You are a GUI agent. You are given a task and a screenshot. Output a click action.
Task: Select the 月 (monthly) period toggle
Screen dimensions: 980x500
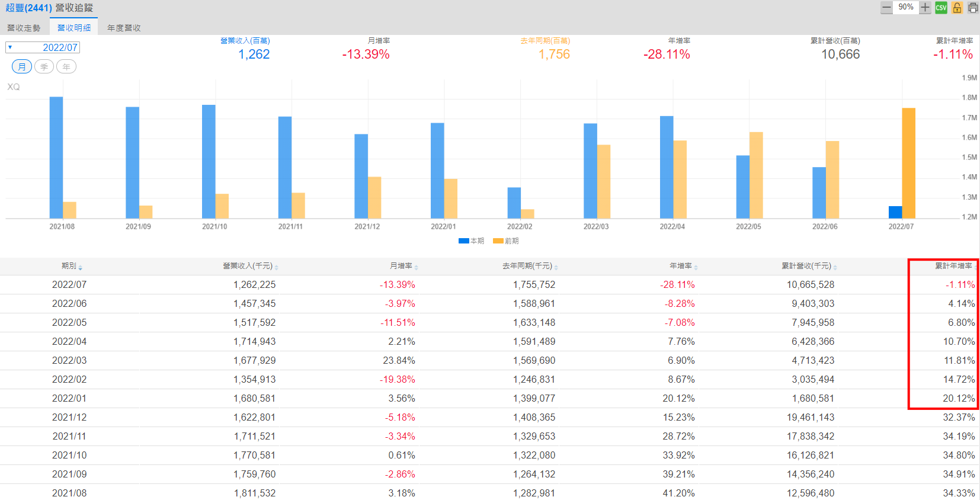22,66
